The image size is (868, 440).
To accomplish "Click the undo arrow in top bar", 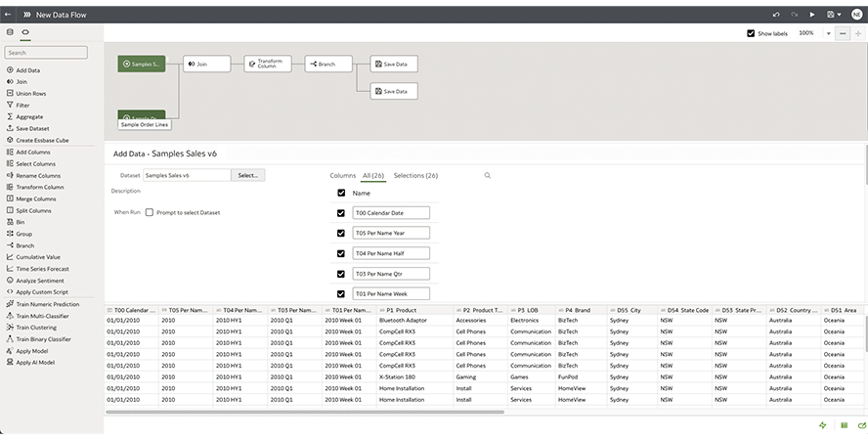I will [776, 15].
